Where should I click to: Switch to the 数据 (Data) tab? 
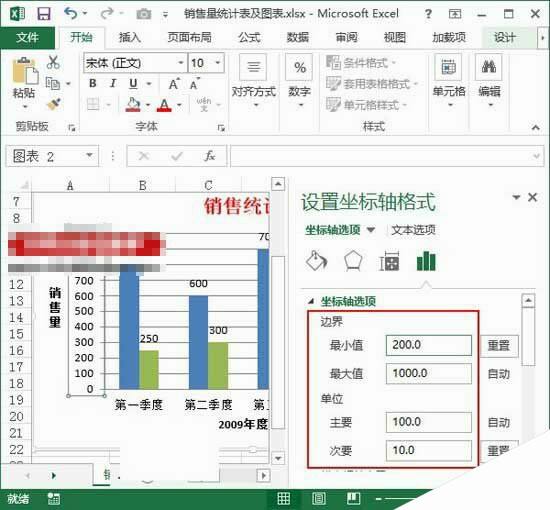click(x=298, y=37)
